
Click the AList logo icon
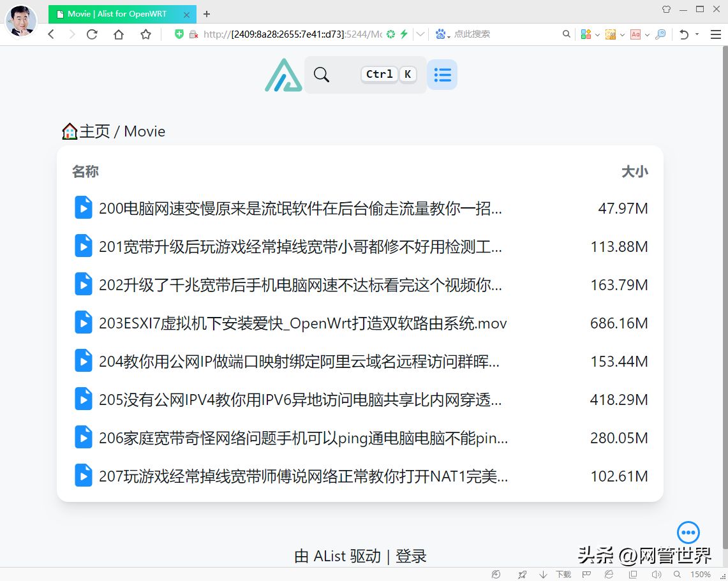pos(283,75)
